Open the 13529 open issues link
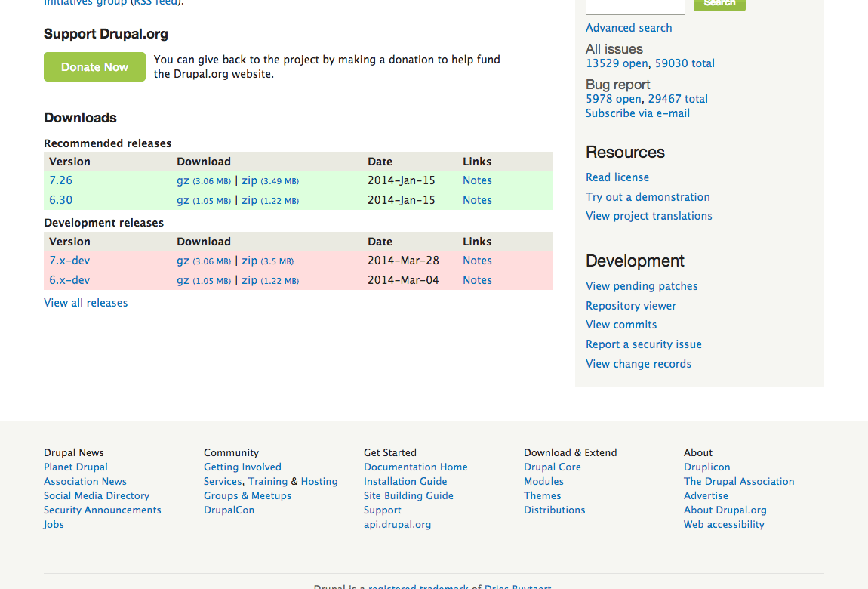Viewport: 868px width, 589px height. (617, 63)
